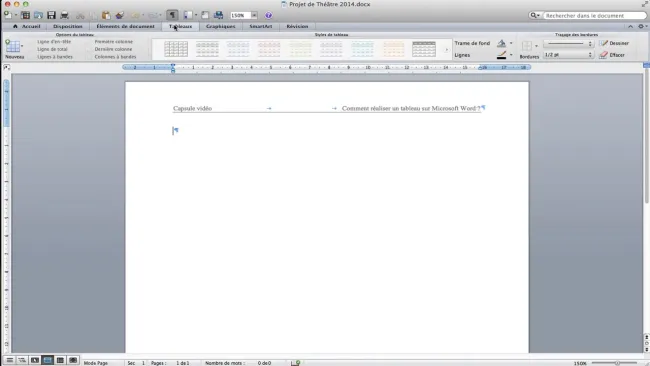Open the SmartArt tab
650x366 pixels.
(x=261, y=26)
